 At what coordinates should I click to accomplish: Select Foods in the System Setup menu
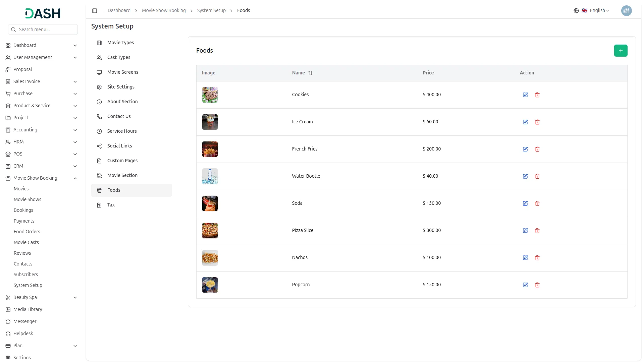(114, 190)
